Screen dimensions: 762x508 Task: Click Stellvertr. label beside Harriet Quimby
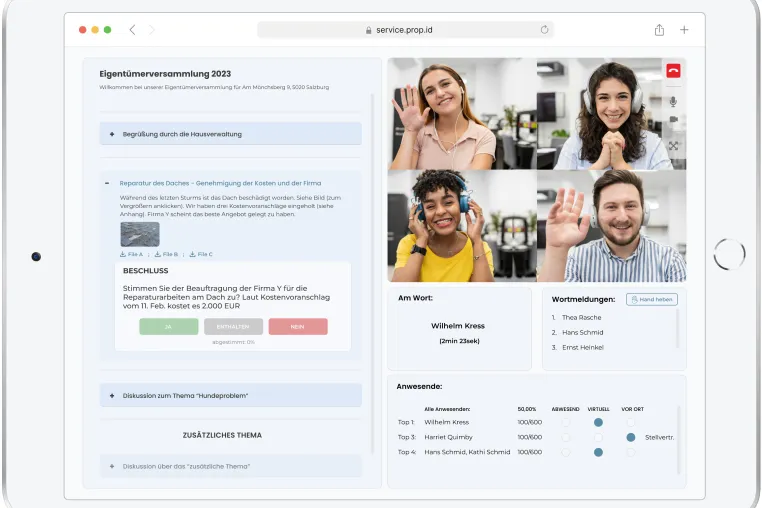659,438
